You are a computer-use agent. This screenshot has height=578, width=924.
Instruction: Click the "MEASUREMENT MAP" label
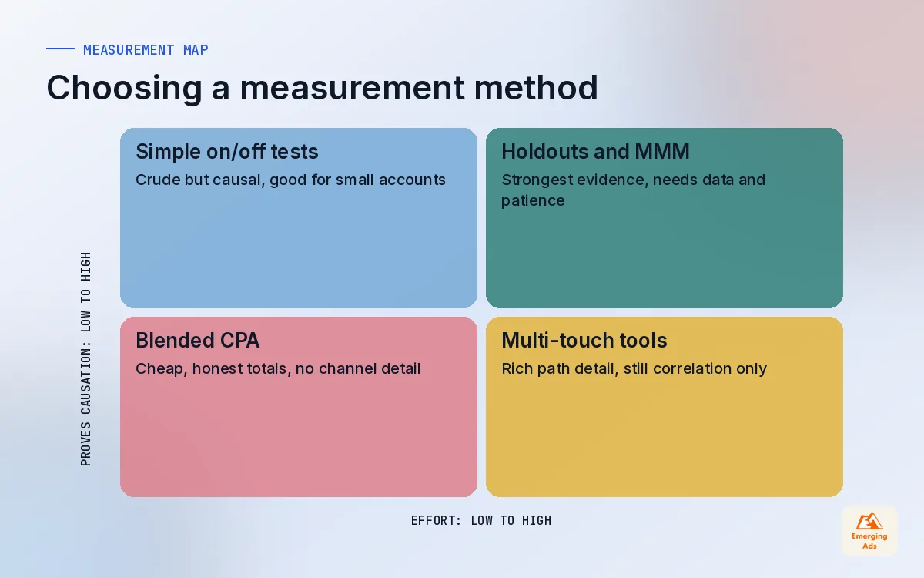146,50
